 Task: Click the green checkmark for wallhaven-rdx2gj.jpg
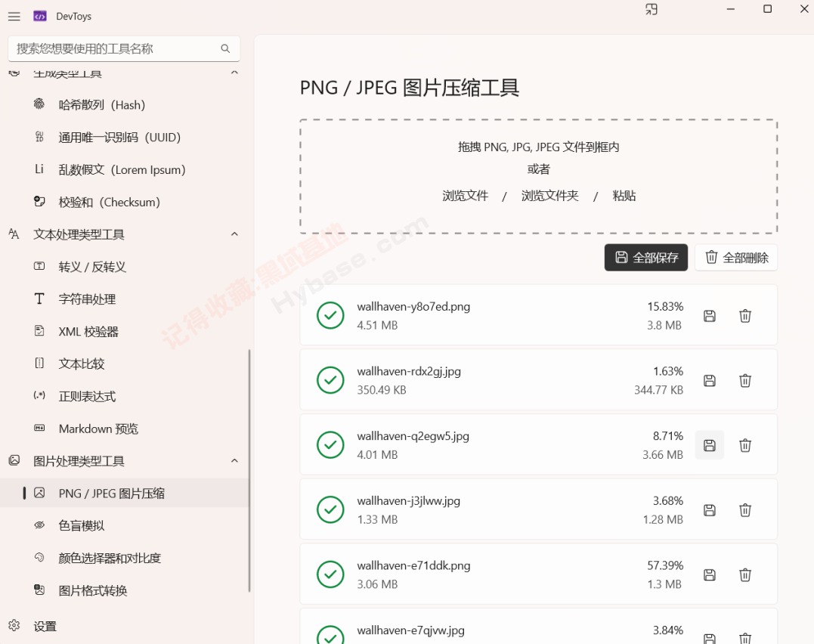(x=330, y=380)
